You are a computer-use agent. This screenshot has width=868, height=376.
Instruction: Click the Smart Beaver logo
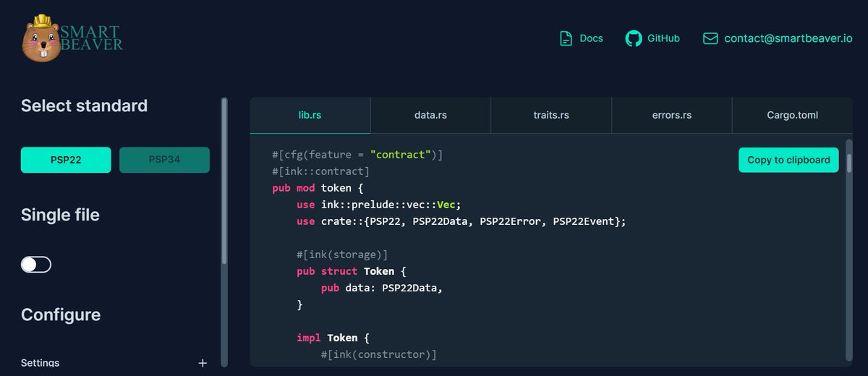(72, 38)
